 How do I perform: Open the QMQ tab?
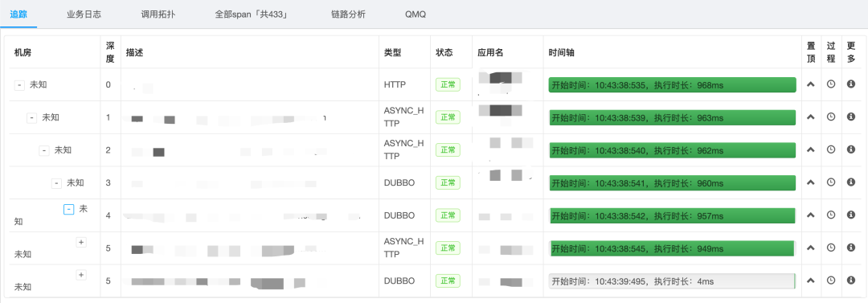click(x=416, y=14)
